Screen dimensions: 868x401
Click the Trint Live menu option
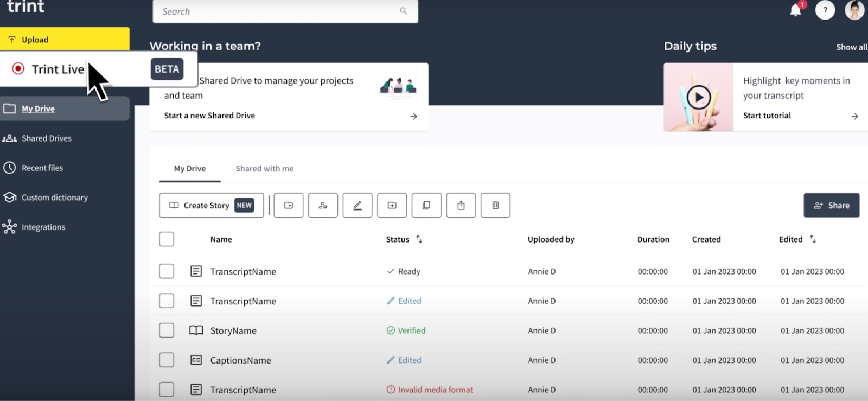pyautogui.click(x=98, y=69)
